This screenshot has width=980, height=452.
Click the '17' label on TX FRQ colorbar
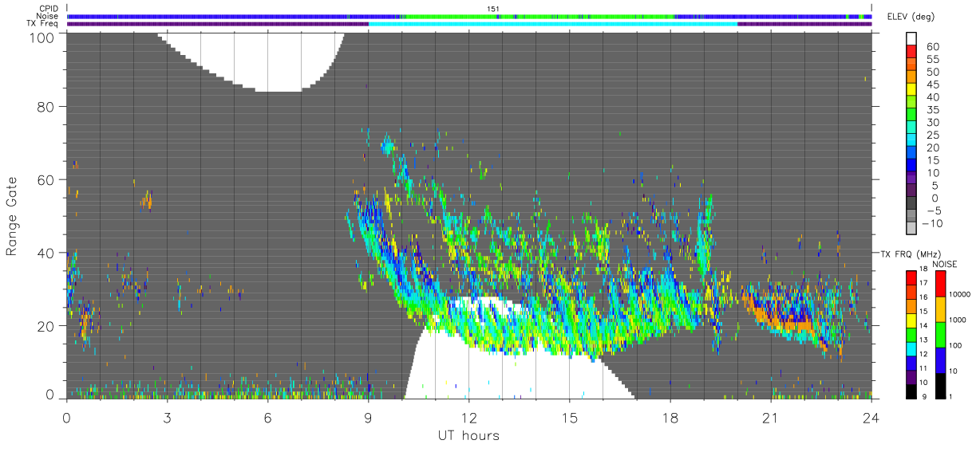(925, 284)
